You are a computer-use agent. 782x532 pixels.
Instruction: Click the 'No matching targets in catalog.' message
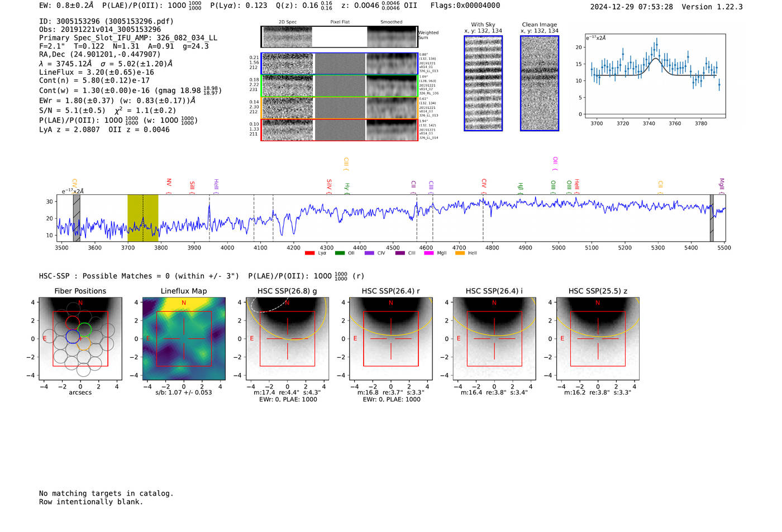[x=106, y=493]
